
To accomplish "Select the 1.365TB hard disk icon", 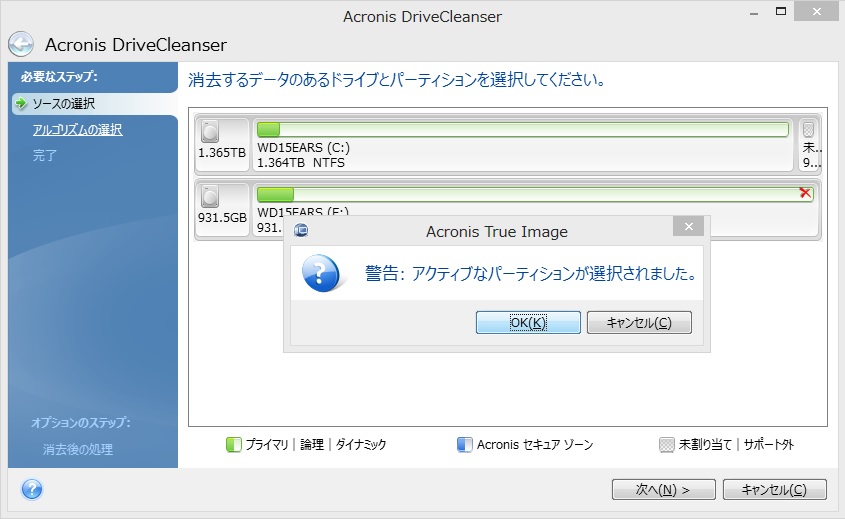I will (210, 132).
